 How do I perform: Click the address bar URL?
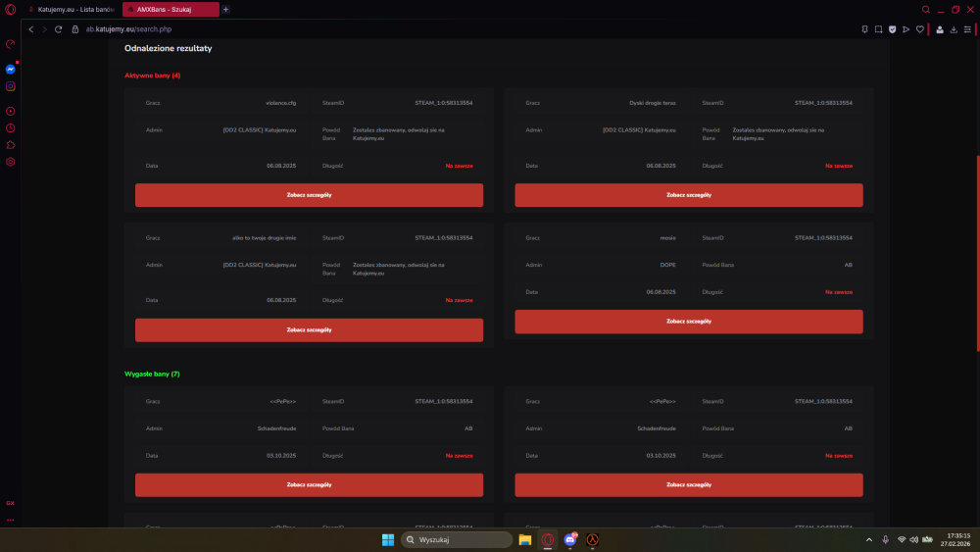pyautogui.click(x=128, y=29)
